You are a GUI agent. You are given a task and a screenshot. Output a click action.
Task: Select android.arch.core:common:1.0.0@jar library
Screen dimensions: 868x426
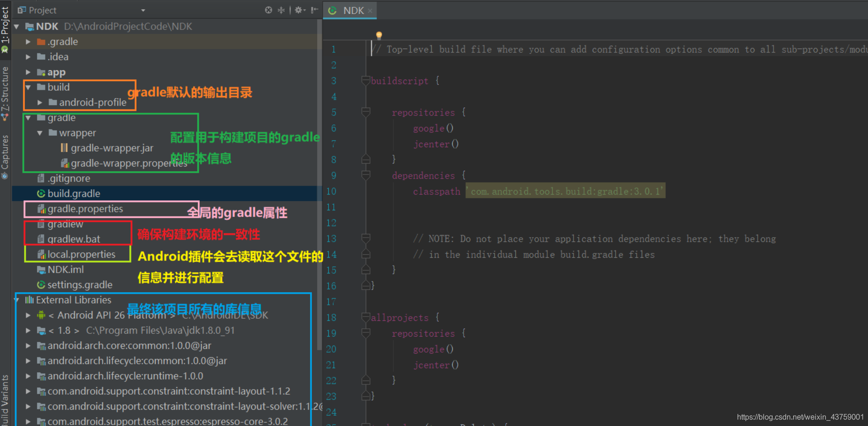[x=130, y=346]
